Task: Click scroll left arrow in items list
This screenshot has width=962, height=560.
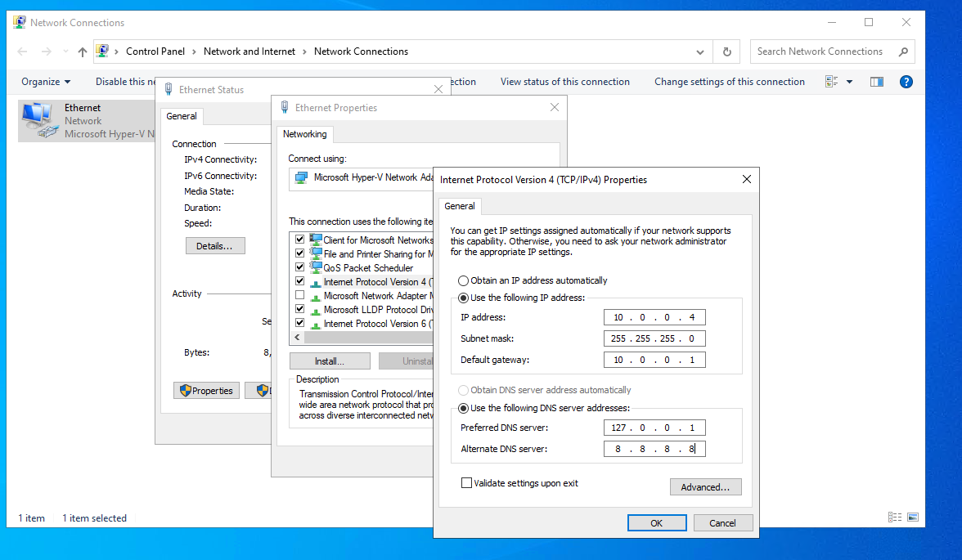Action: pos(298,338)
